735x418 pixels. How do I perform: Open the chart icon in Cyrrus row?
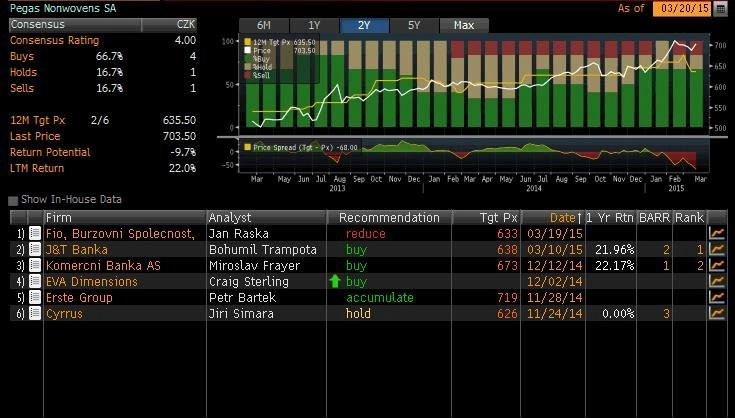(717, 313)
